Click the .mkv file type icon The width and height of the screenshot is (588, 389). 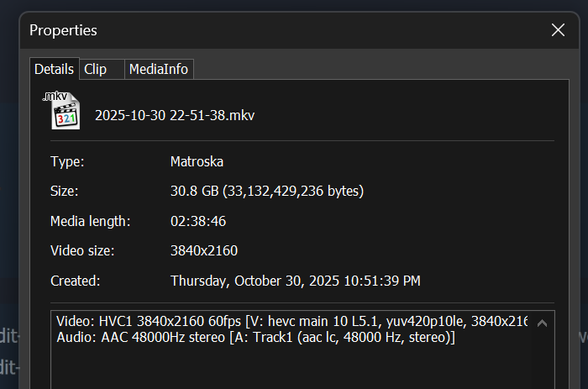coord(65,110)
